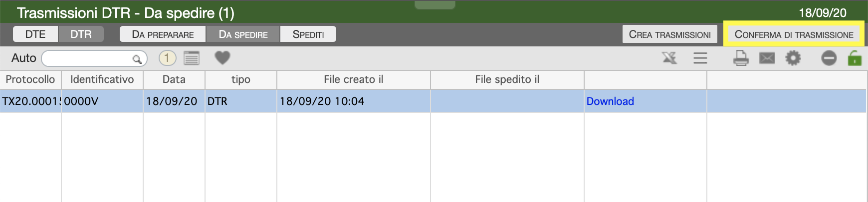Select the DTR tab
Screen dimensions: 868x202
pyautogui.click(x=81, y=34)
